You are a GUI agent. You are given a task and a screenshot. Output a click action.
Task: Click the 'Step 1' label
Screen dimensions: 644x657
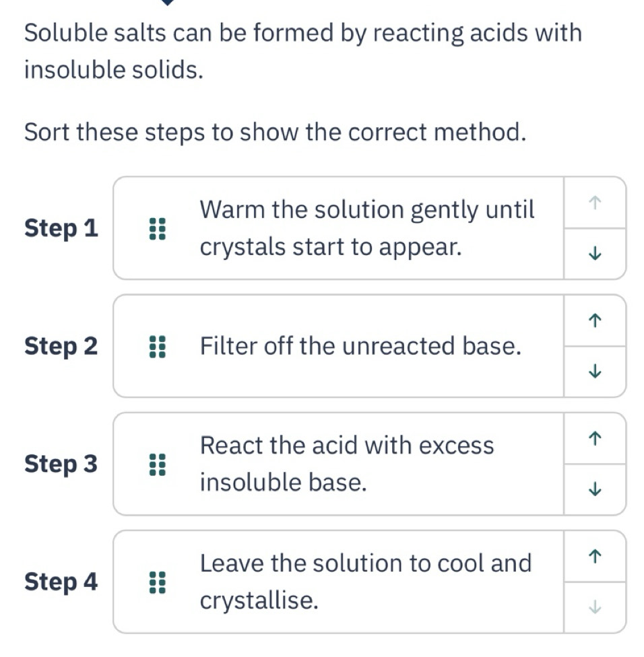(x=61, y=228)
